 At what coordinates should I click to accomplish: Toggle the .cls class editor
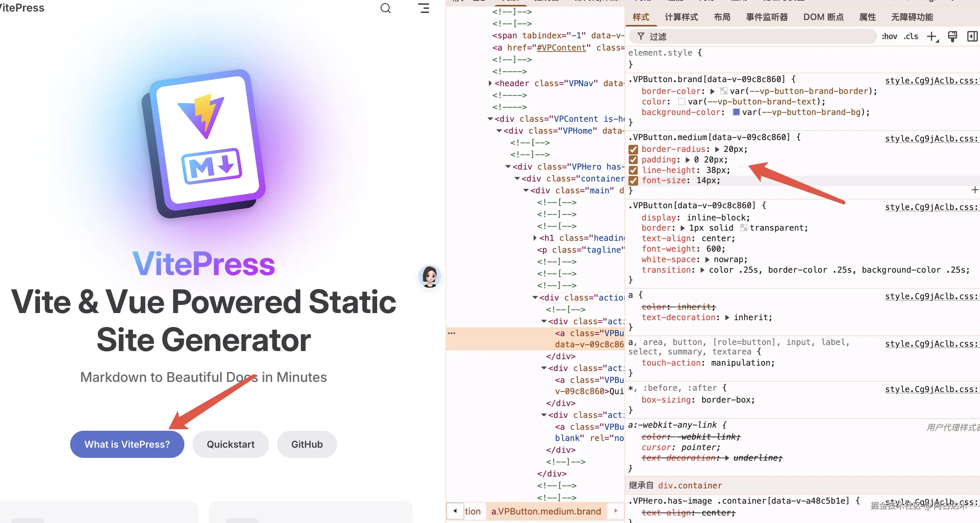(911, 36)
